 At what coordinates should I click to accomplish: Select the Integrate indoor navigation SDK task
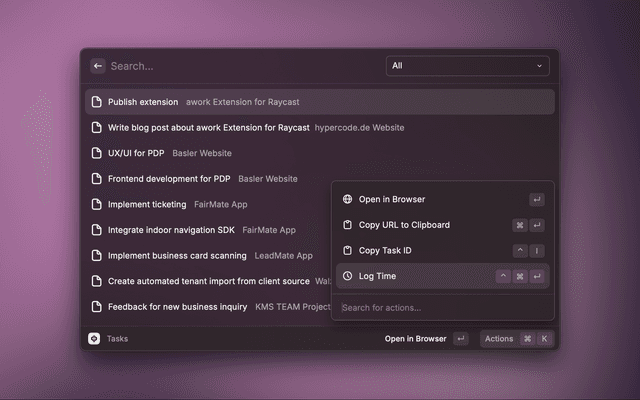pyautogui.click(x=171, y=230)
